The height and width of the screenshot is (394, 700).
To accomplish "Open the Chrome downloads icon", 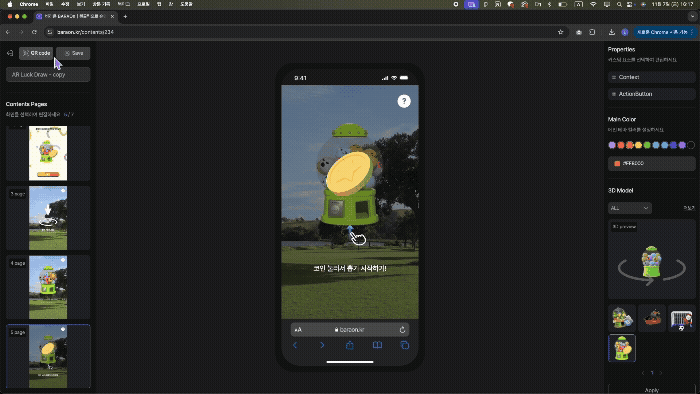I will [612, 32].
